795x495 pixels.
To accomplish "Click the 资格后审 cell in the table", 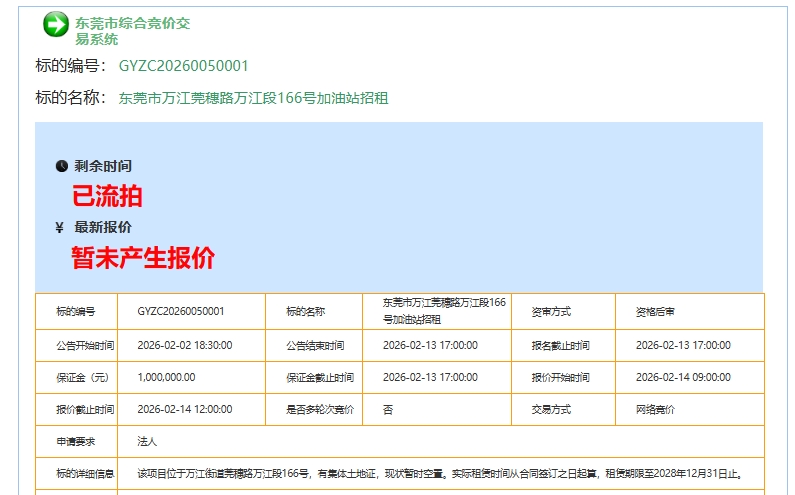I will click(655, 311).
